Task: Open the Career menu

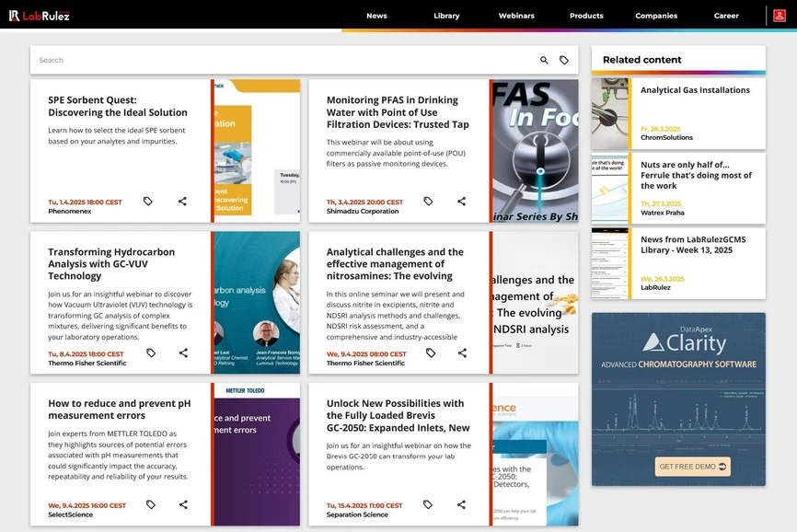Action: 726,16
